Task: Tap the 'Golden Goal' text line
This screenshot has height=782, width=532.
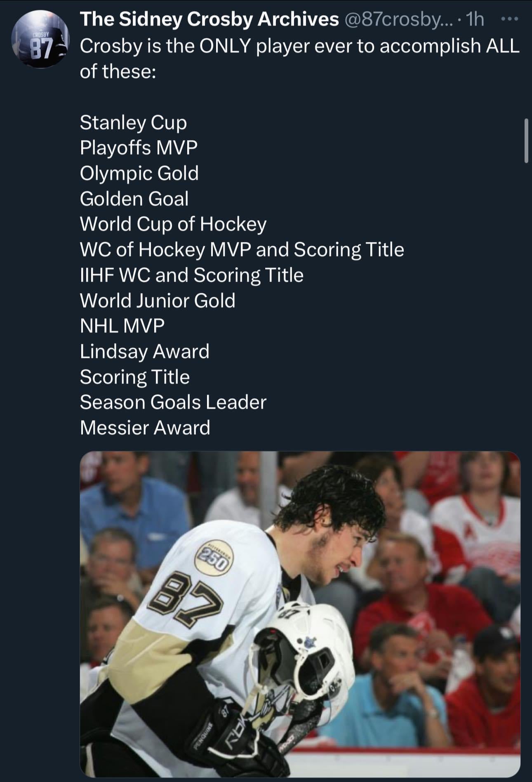Action: [x=134, y=199]
